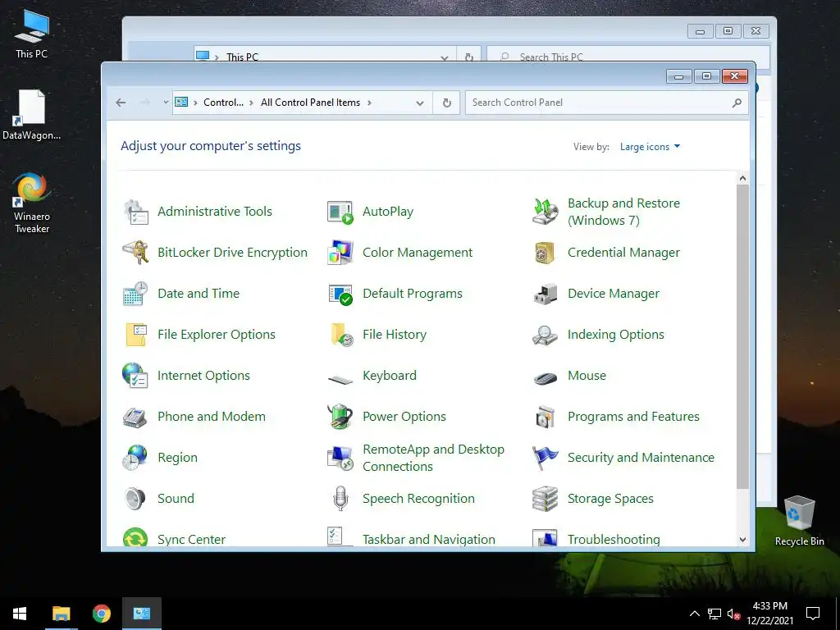
Task: Click the Control breadcrumb segment
Action: (223, 103)
